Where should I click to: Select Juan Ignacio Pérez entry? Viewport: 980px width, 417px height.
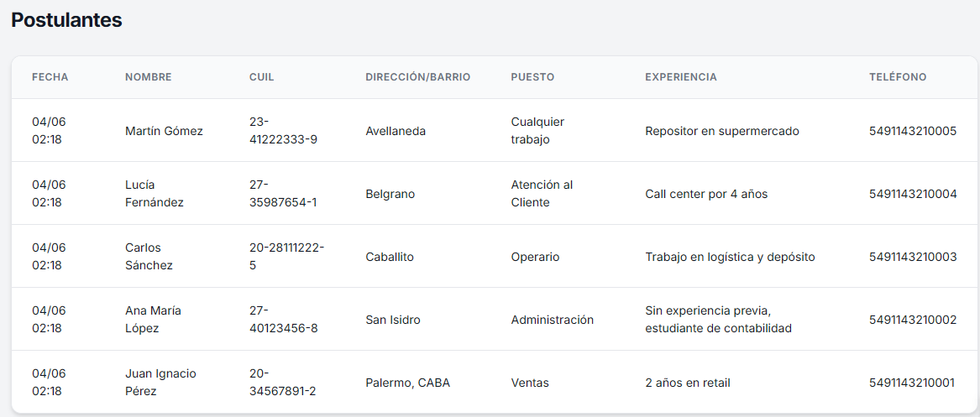[x=160, y=383]
